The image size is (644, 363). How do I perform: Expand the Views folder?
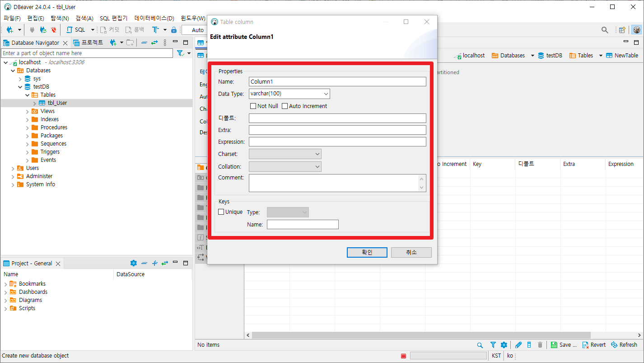tap(27, 111)
